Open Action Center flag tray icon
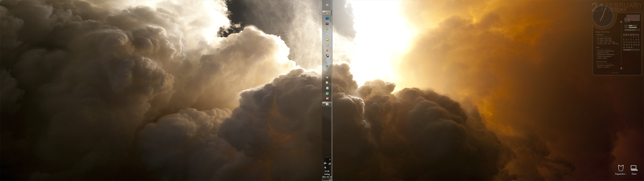644x181 pixels. pyautogui.click(x=325, y=164)
